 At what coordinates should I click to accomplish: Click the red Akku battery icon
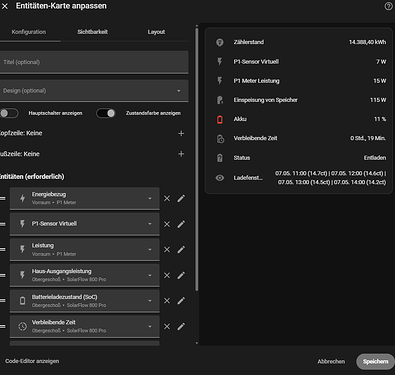[x=220, y=119]
